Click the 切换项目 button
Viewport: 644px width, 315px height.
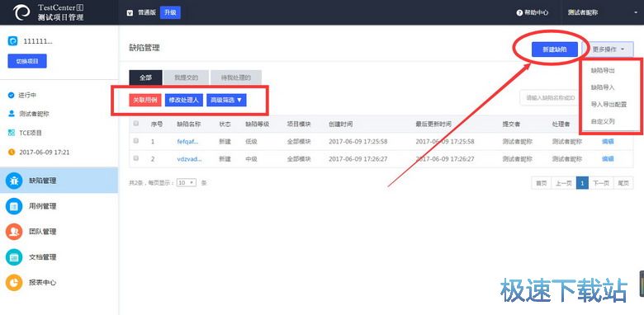click(27, 61)
